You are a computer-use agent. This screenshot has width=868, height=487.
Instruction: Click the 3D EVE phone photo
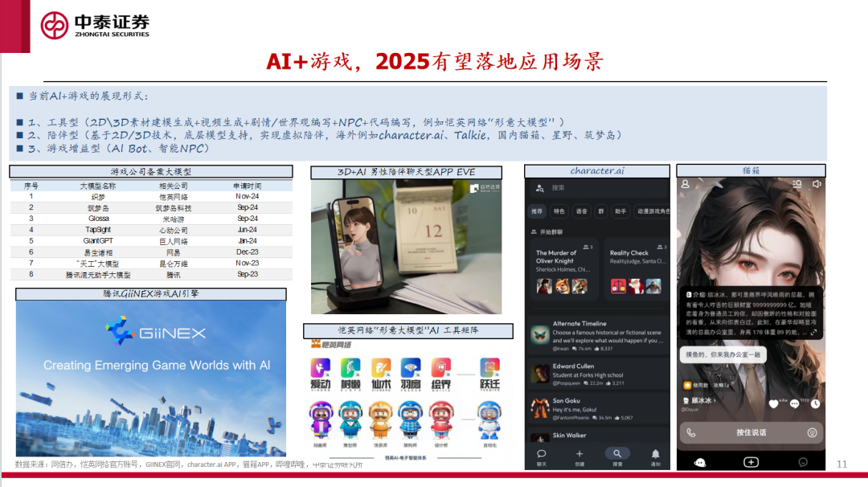click(407, 247)
